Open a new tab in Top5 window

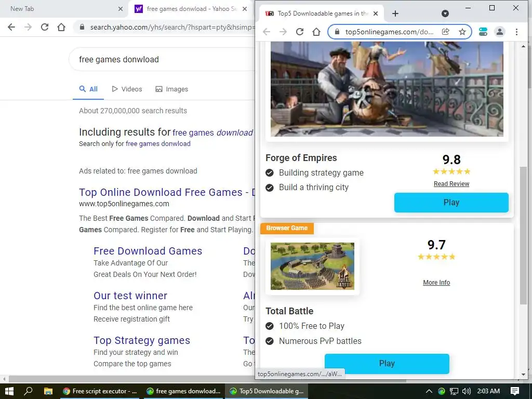pyautogui.click(x=395, y=14)
